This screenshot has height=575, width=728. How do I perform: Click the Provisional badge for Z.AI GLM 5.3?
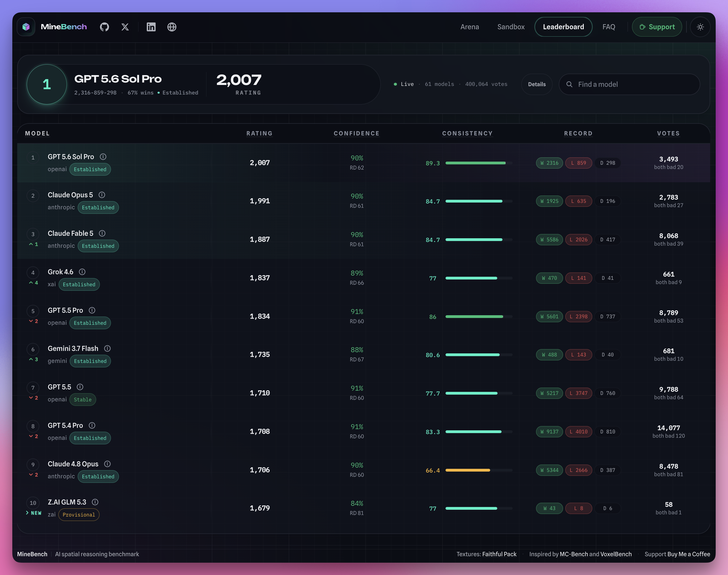point(79,515)
